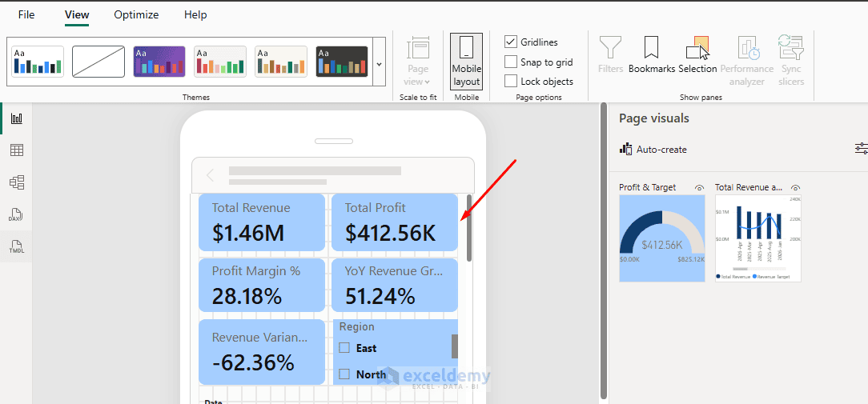The height and width of the screenshot is (404, 868).
Task: Select the Profit & Target gauge thumbnail
Action: [x=662, y=238]
